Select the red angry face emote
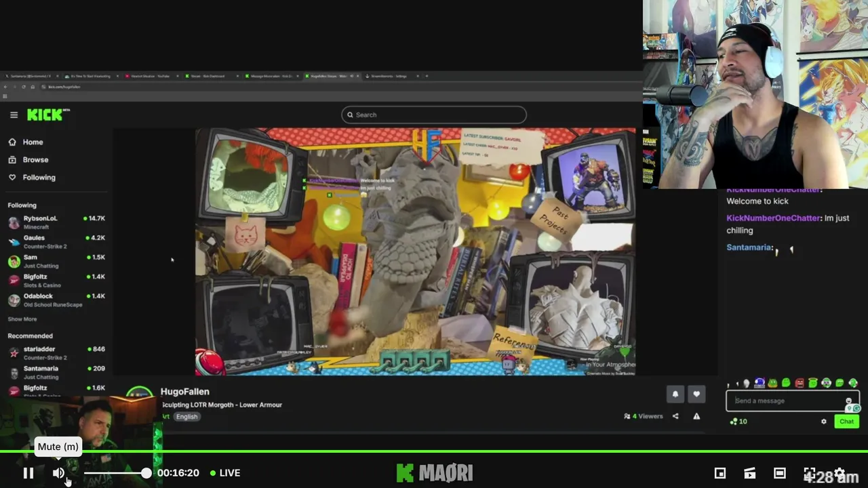The image size is (868, 488). coord(800,384)
